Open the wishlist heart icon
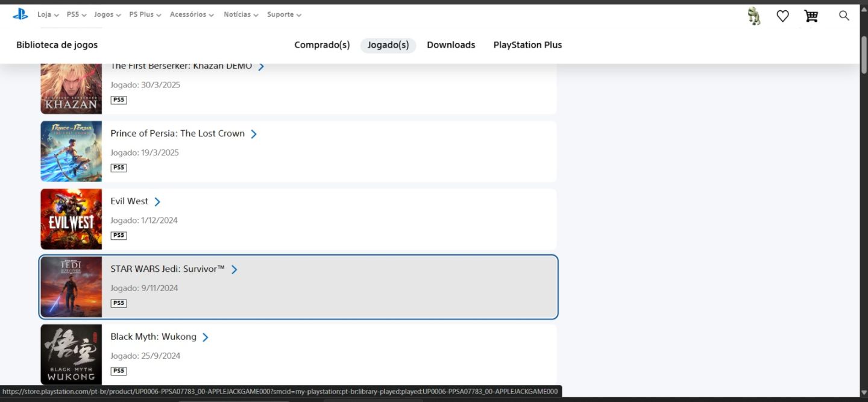Image resolution: width=868 pixels, height=402 pixels. (x=782, y=16)
